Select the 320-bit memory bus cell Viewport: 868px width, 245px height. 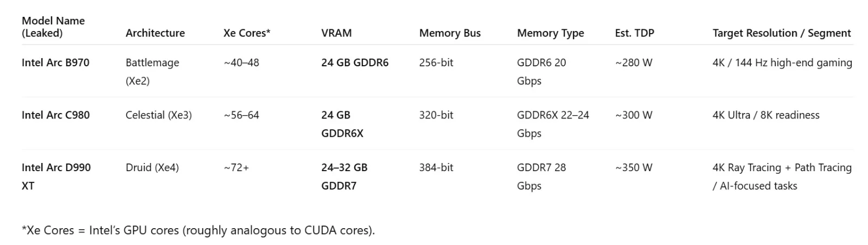pos(436,115)
